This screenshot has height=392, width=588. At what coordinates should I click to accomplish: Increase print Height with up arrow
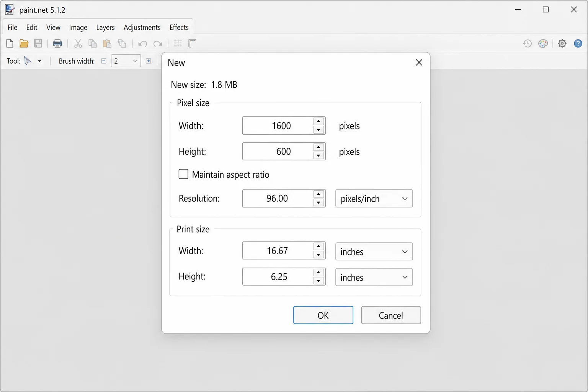point(318,272)
